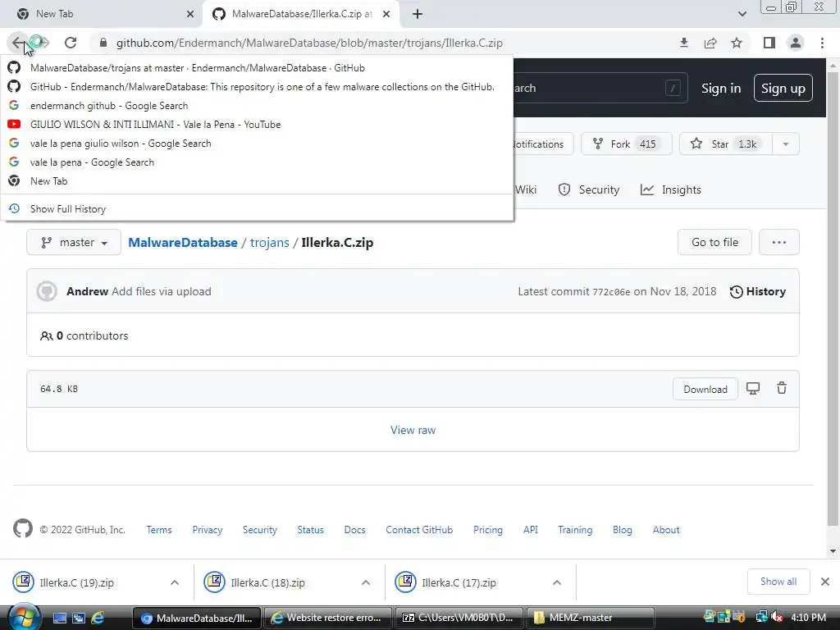Click the Sign up button
The image size is (840, 630).
[x=783, y=89]
